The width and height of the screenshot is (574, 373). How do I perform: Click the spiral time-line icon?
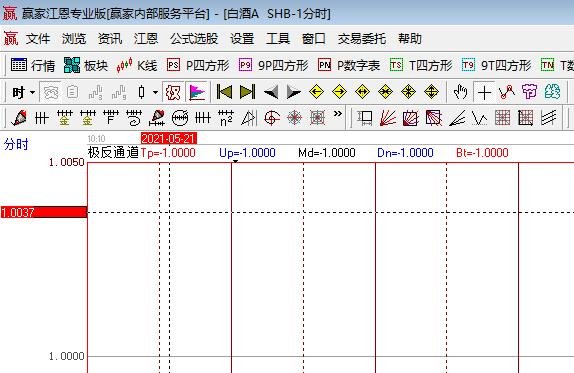coord(134,118)
